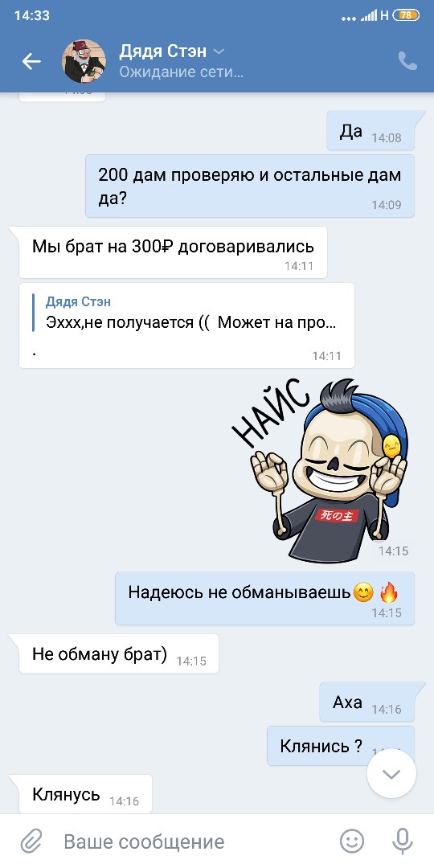Tap the Не обману брат) message

[118, 653]
